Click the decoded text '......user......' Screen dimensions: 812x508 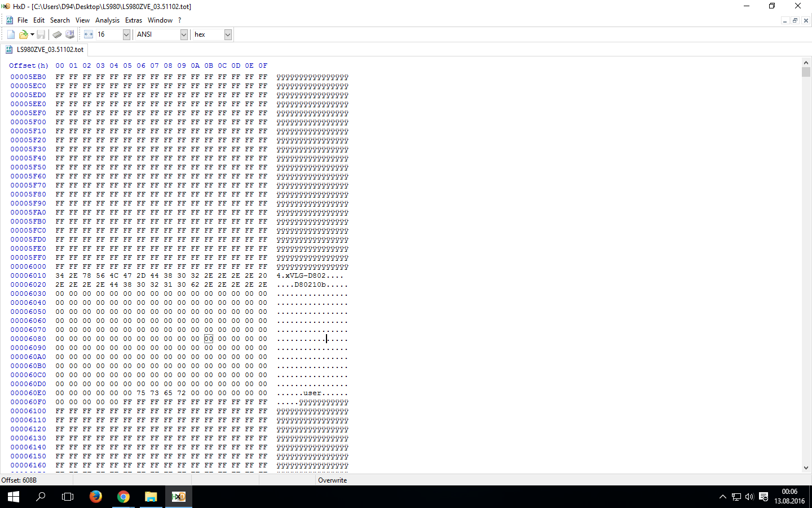312,393
